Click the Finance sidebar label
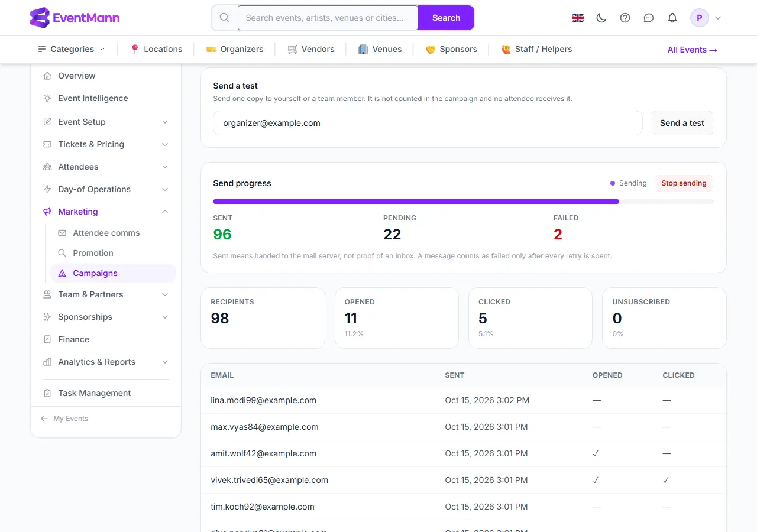This screenshot has height=532, width=757. coord(73,339)
